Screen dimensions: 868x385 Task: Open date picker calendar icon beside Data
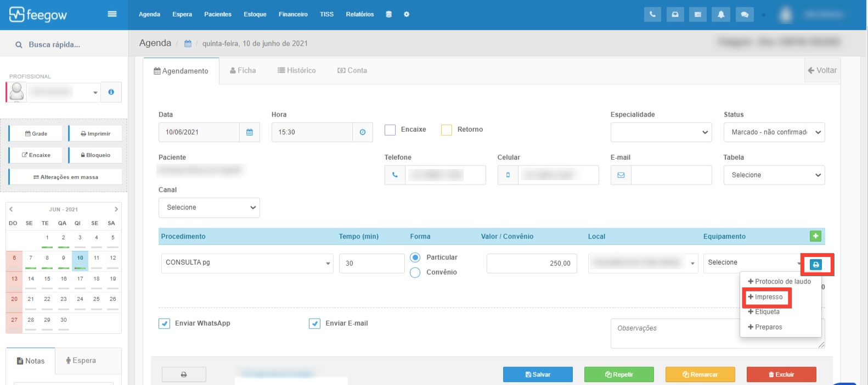tap(250, 132)
